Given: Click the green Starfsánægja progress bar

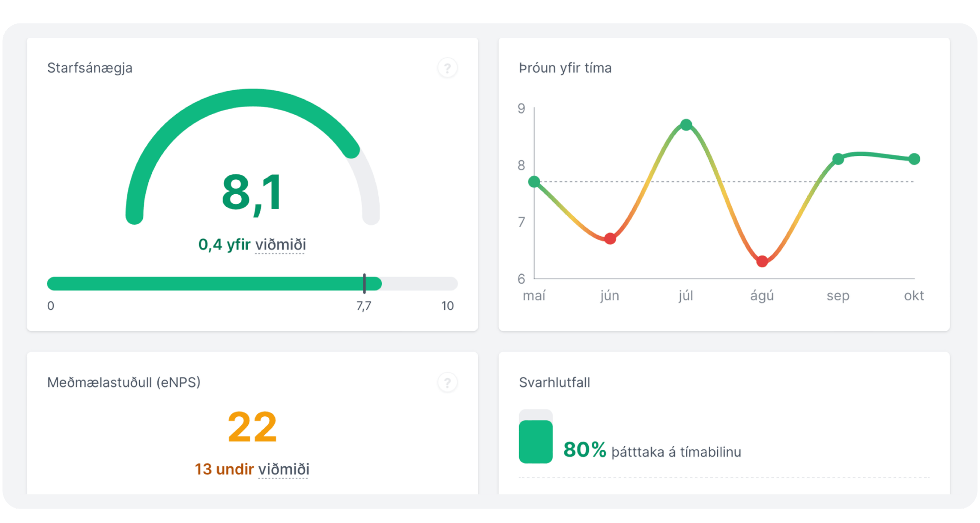Looking at the screenshot, I should pos(214,283).
